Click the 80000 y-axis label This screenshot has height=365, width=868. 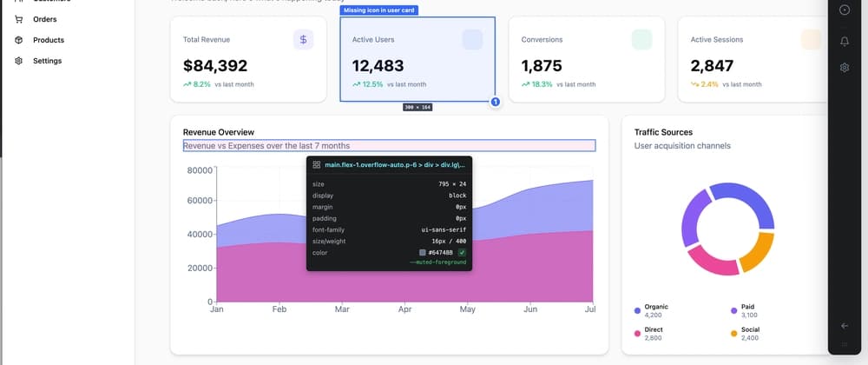point(200,170)
